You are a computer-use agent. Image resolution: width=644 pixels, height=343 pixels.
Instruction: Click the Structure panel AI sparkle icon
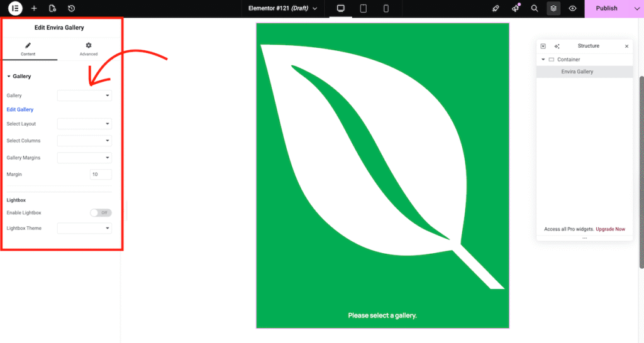(x=557, y=46)
